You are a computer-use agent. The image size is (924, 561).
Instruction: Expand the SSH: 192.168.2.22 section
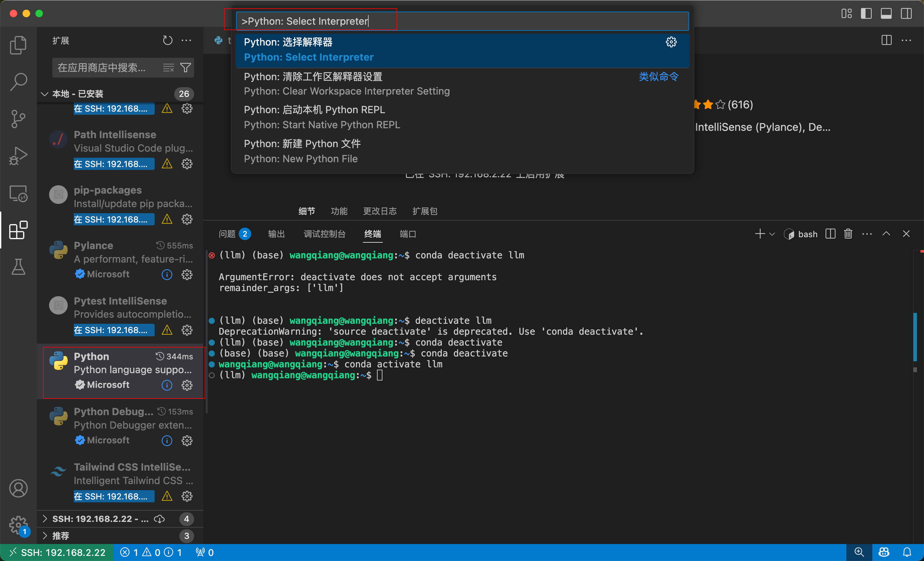(45, 519)
